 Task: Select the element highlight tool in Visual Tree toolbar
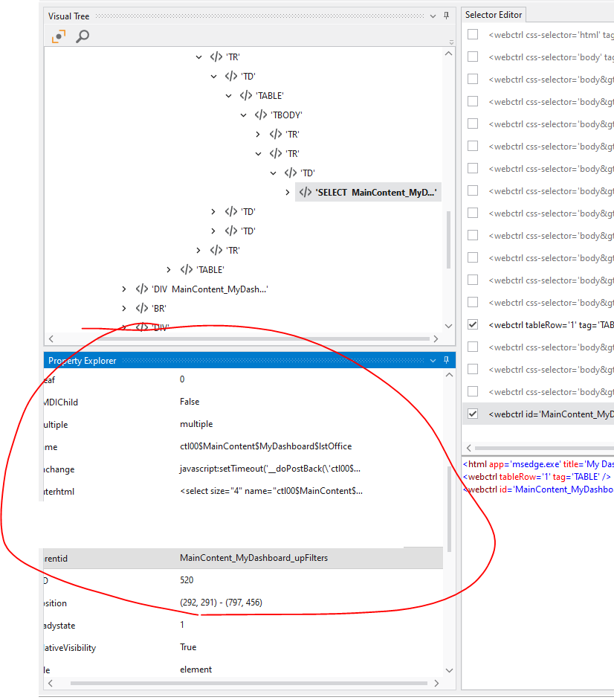(59, 35)
